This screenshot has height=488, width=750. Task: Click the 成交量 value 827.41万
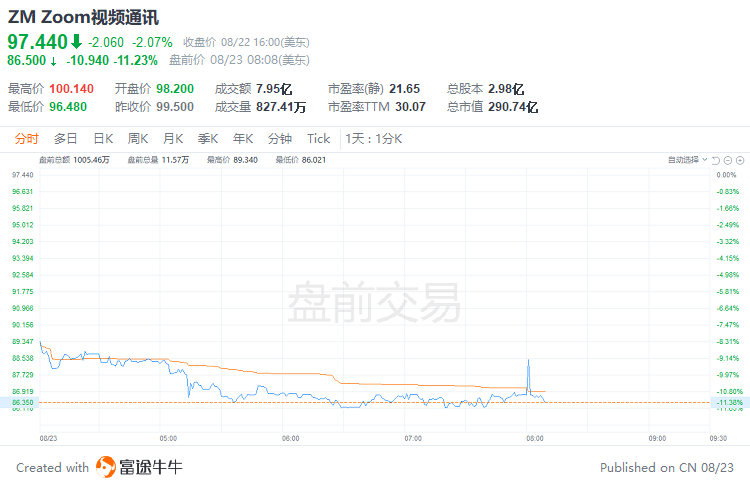(x=281, y=107)
